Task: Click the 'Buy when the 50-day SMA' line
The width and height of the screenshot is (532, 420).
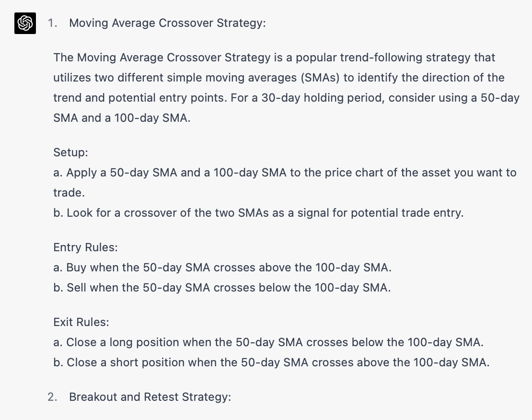Action: [x=222, y=268]
